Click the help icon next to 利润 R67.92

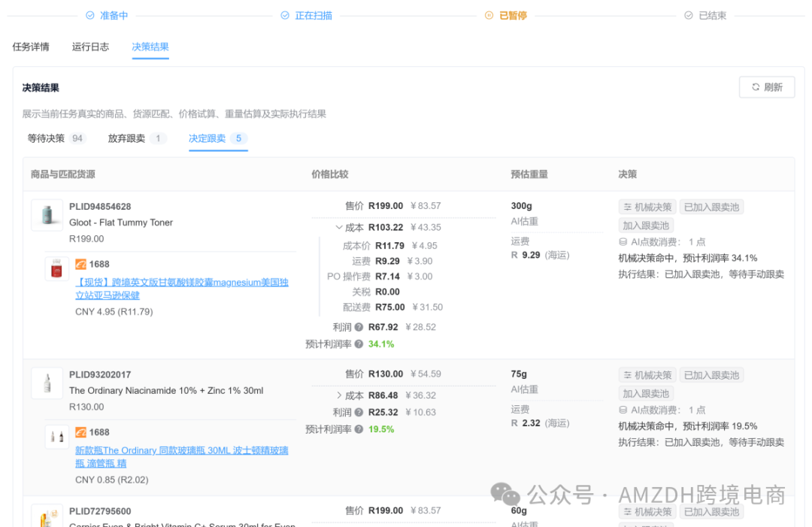coord(359,327)
